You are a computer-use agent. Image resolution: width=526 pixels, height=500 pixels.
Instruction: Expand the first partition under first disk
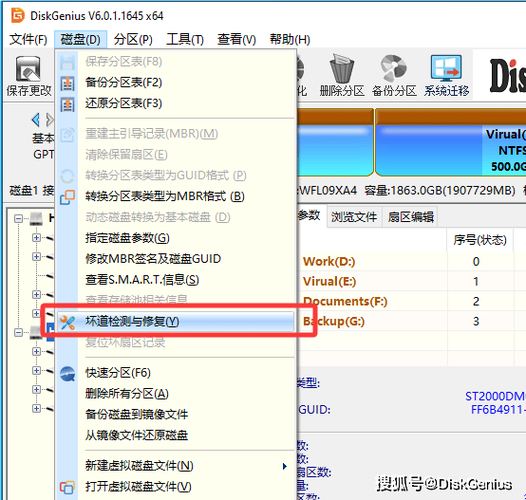point(36,238)
